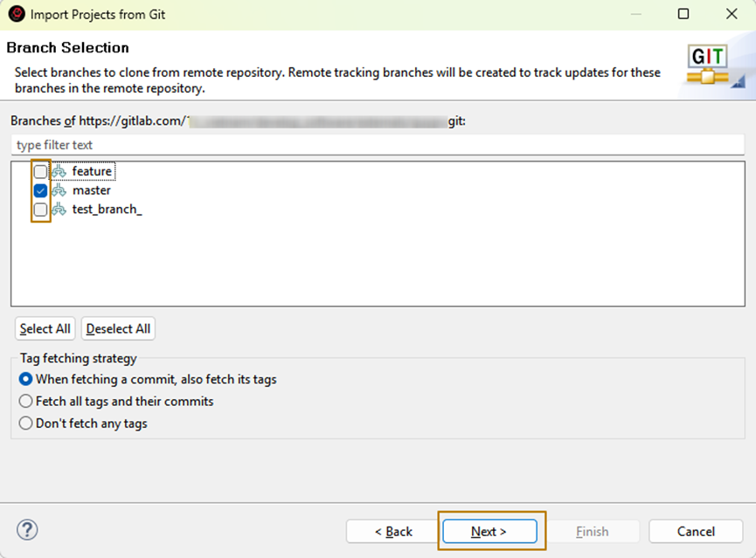The image size is (756, 558).
Task: Click the Eclipse icon in the title bar
Action: tap(16, 14)
